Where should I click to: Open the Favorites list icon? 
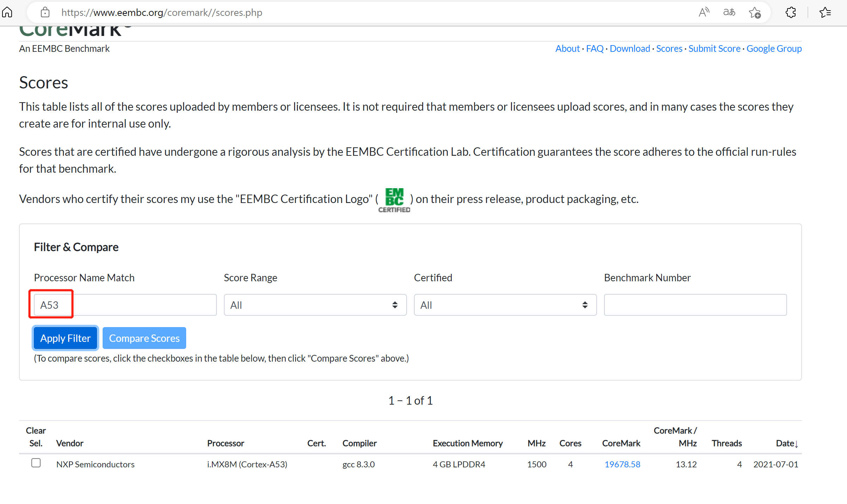click(x=825, y=12)
